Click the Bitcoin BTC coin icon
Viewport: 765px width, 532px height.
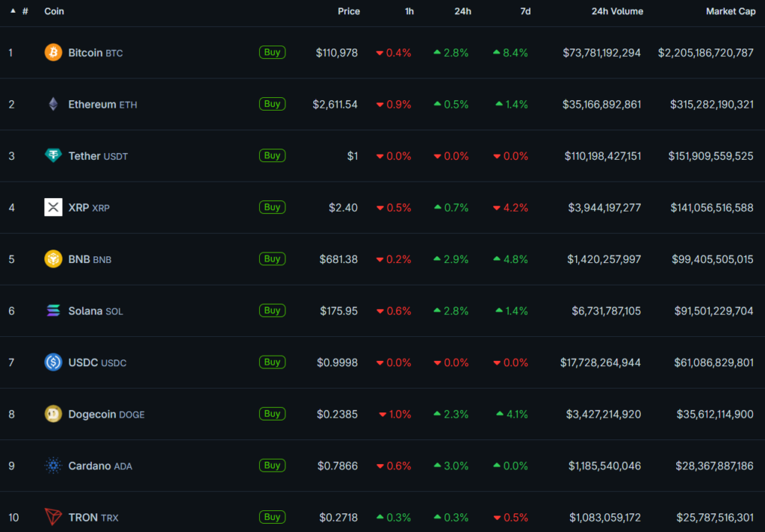click(x=52, y=52)
